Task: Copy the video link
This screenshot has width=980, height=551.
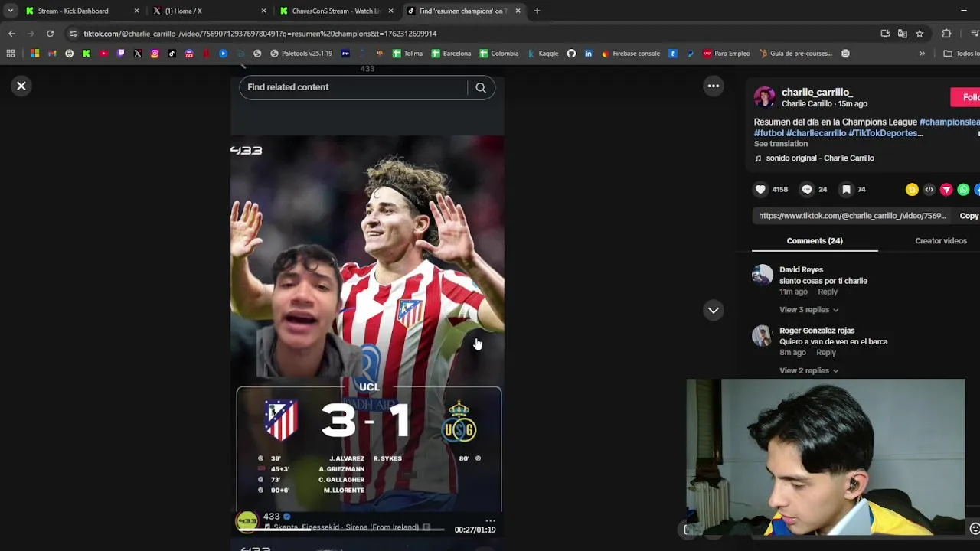Action: tap(969, 216)
